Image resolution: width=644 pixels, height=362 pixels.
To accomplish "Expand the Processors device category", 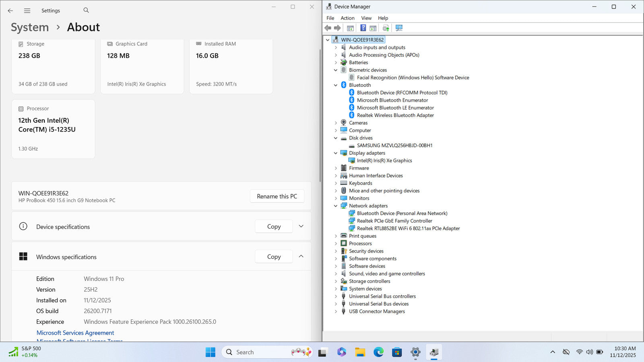I will tap(336, 244).
